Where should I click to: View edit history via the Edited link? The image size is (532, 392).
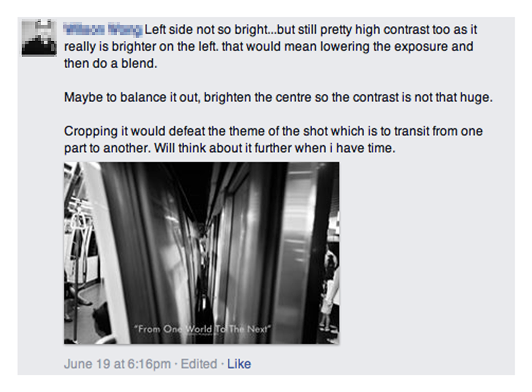[x=199, y=364]
